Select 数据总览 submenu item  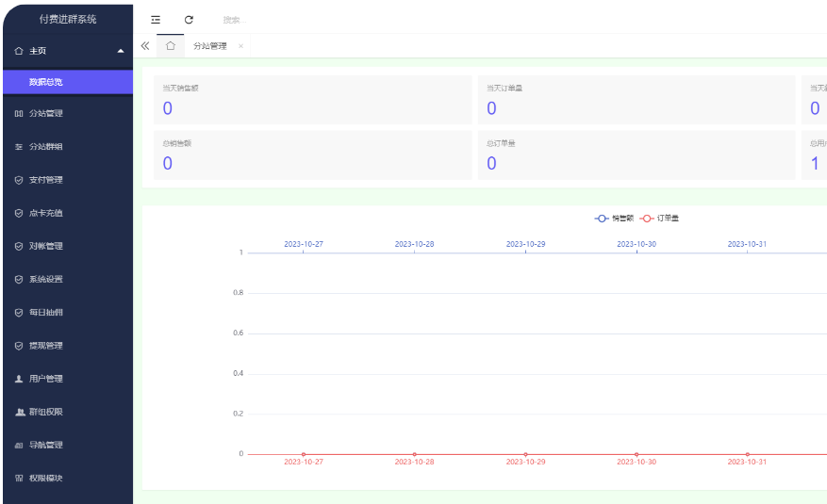point(45,82)
